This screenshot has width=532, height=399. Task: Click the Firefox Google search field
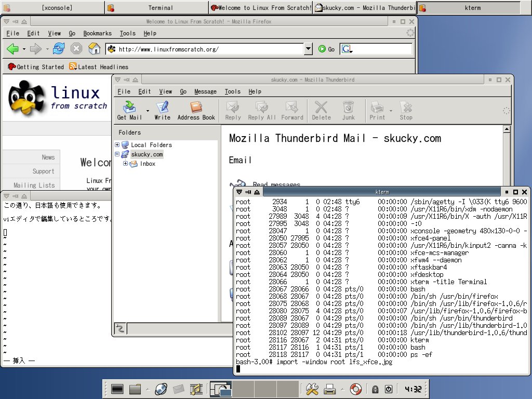(382, 49)
